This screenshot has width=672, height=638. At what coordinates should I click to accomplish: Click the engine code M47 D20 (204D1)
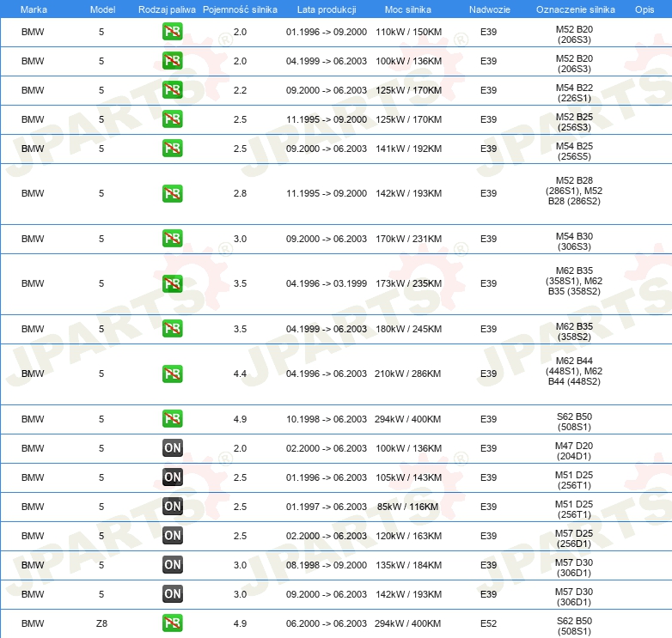[x=574, y=451]
